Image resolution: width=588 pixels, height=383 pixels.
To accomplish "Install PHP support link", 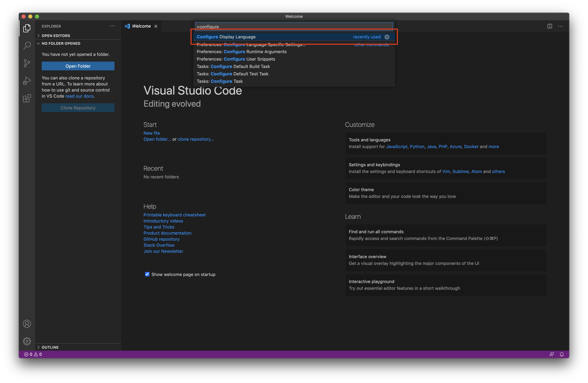I will click(443, 147).
